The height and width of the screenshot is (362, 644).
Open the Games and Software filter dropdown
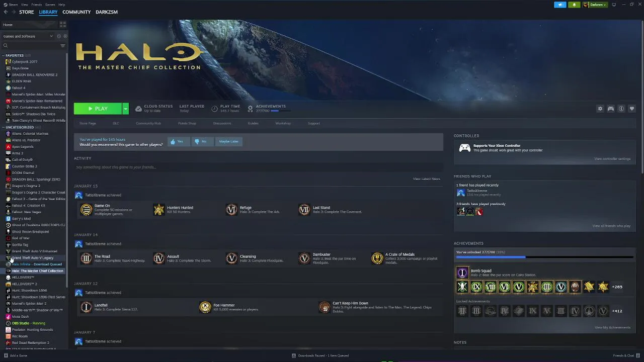click(x=28, y=36)
